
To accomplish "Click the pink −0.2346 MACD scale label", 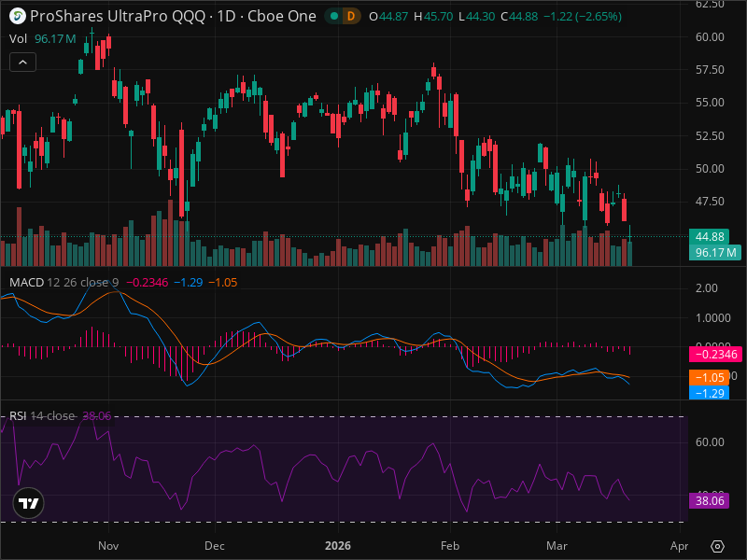I will (x=715, y=355).
